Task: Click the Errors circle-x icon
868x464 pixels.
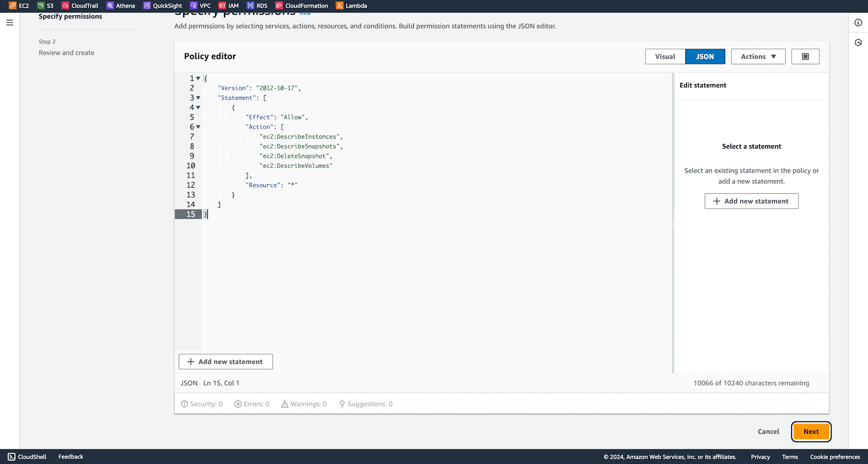Action: click(x=238, y=404)
